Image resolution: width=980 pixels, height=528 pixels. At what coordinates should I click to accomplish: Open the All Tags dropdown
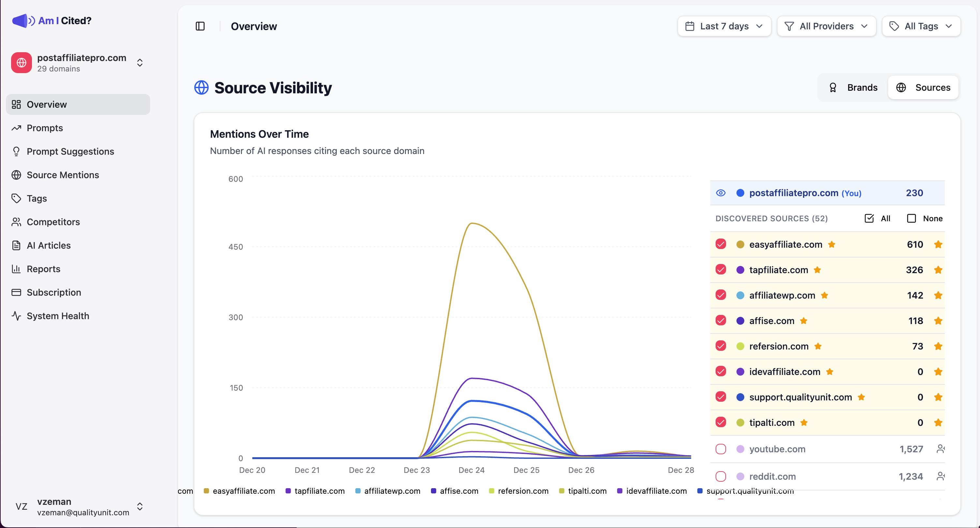pos(921,26)
